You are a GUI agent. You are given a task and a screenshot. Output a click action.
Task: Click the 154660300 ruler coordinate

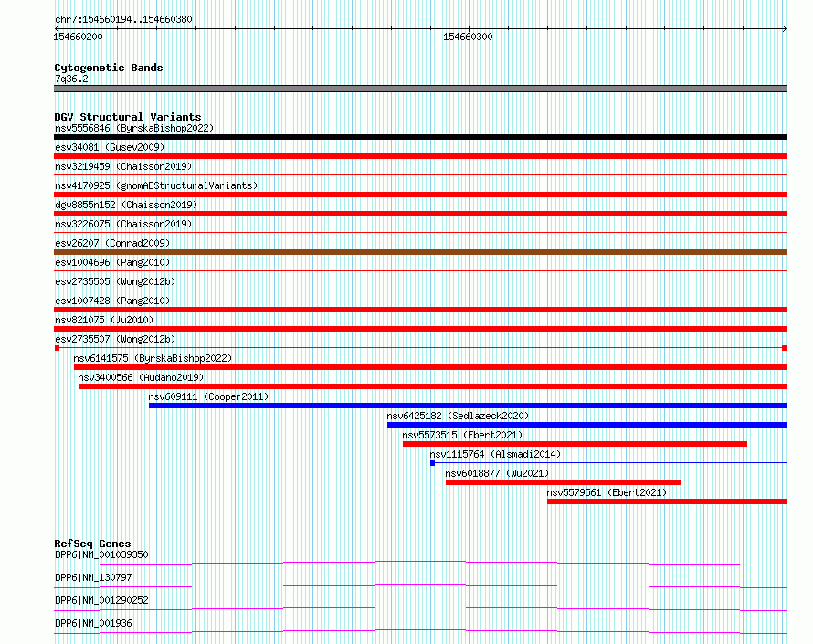click(x=468, y=37)
